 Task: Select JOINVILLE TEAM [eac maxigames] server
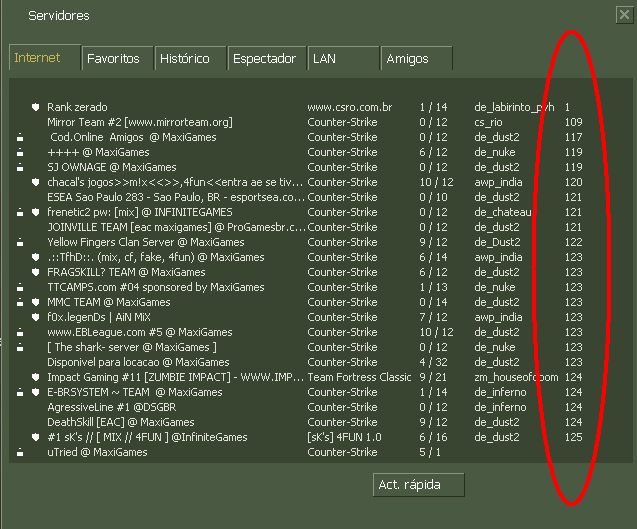point(321,228)
